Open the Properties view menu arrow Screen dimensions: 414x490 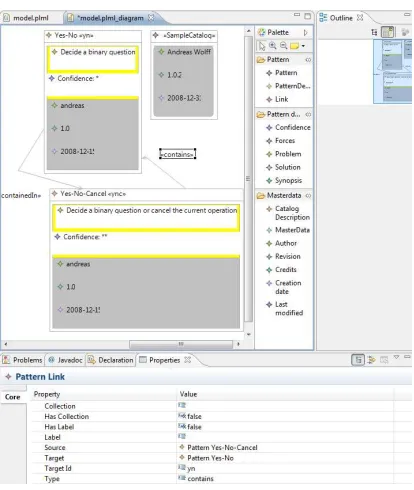[x=396, y=357]
